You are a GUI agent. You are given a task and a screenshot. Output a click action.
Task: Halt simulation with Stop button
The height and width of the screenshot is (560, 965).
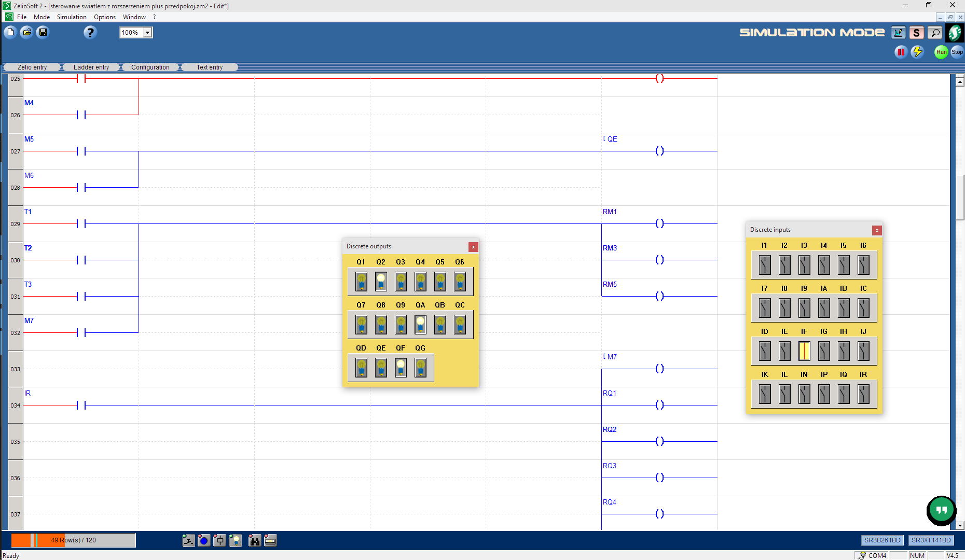coord(957,52)
